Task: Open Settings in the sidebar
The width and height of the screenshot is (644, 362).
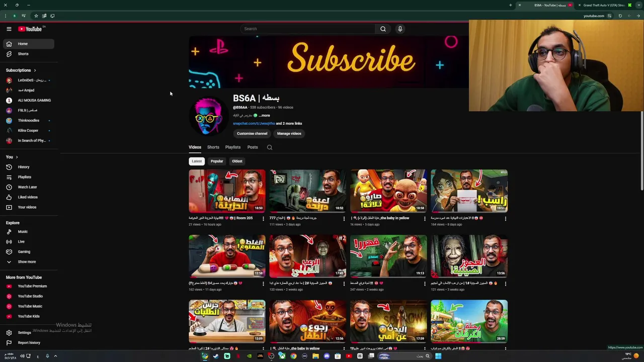Action: tap(28, 333)
